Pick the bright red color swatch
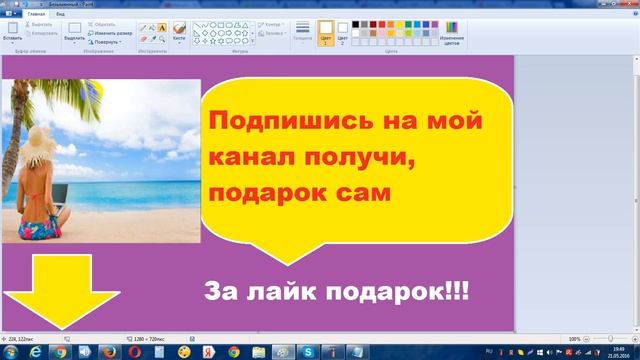 point(382,25)
